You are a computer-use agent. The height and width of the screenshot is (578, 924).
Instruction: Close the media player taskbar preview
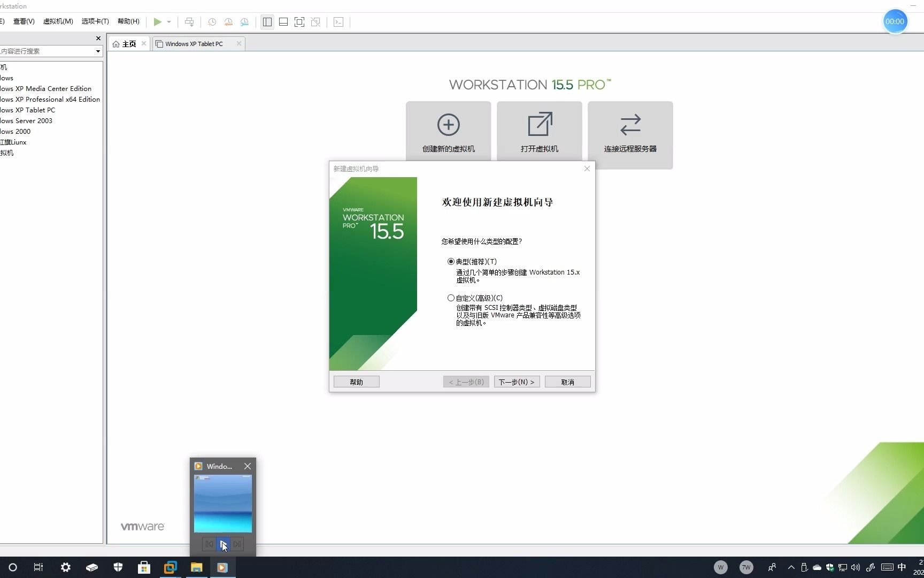click(x=247, y=466)
